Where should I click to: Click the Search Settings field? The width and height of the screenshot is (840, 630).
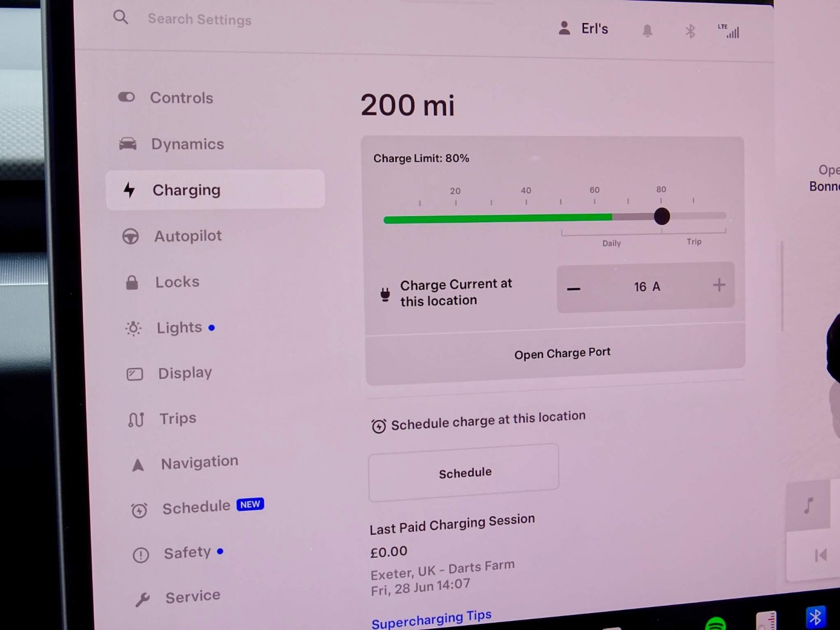pos(199,20)
